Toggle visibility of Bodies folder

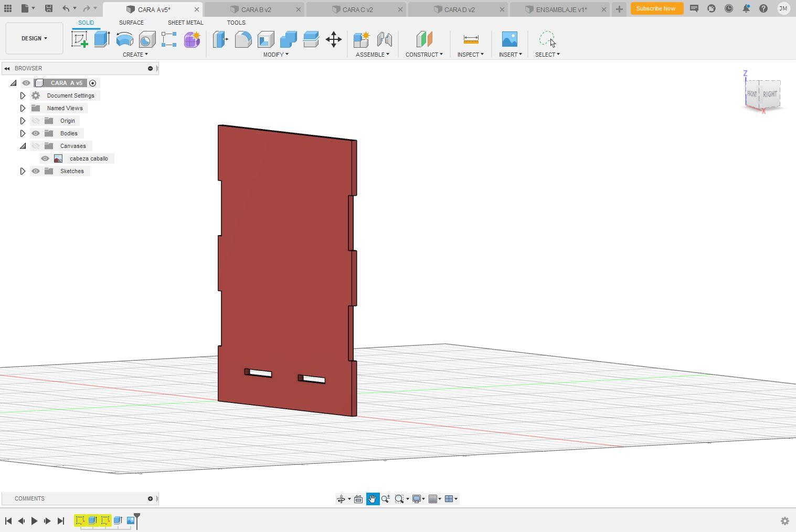coord(36,133)
